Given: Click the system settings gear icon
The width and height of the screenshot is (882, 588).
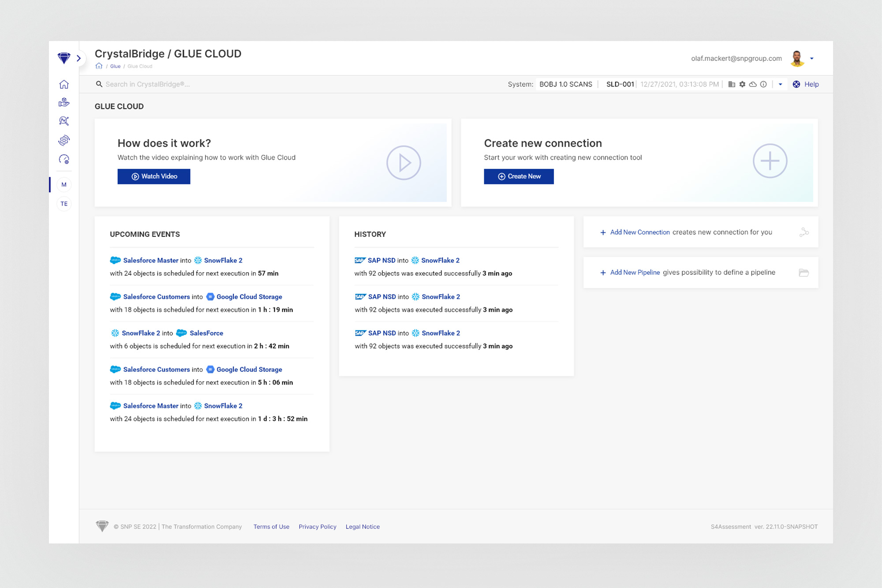Looking at the screenshot, I should pyautogui.click(x=742, y=84).
